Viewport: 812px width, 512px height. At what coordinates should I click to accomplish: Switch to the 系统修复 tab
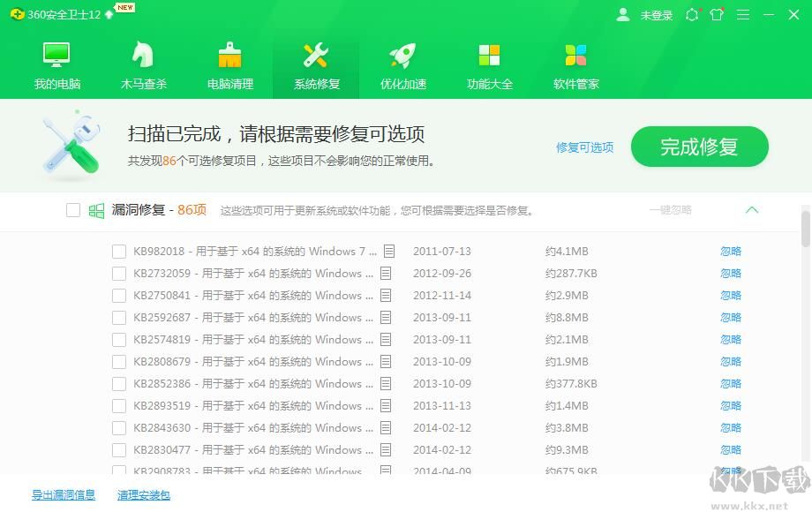pos(315,64)
